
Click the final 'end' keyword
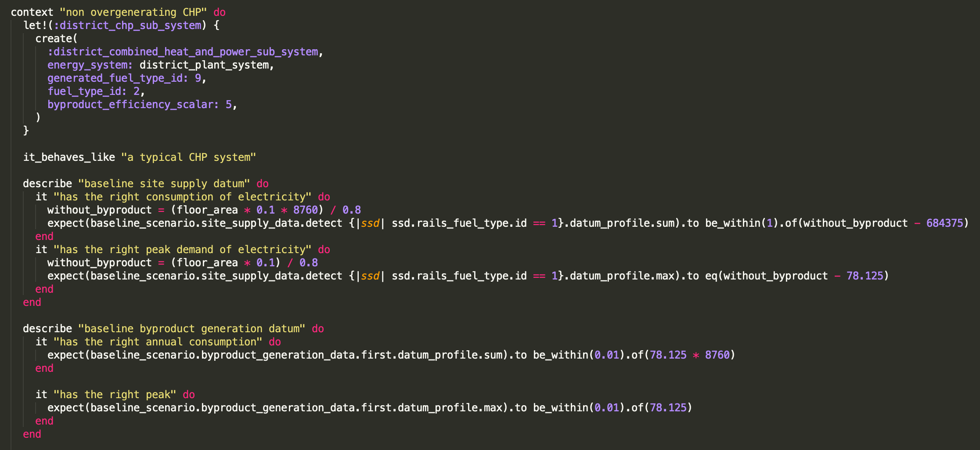pyautogui.click(x=32, y=434)
